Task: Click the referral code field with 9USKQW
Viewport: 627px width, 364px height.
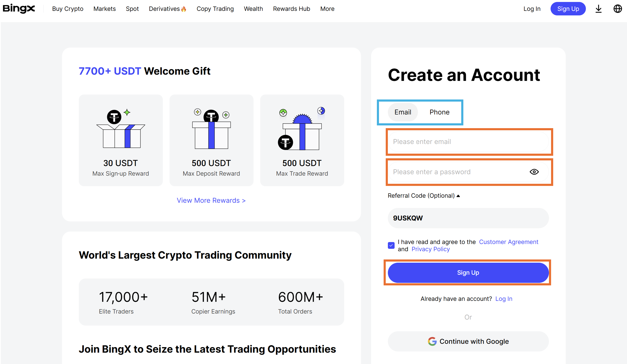Action: pos(468,218)
